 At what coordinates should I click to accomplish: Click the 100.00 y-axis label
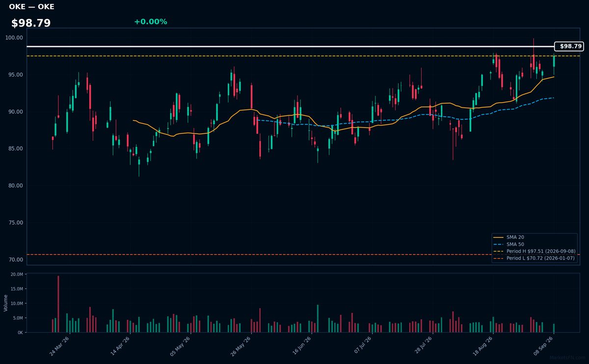(x=15, y=38)
